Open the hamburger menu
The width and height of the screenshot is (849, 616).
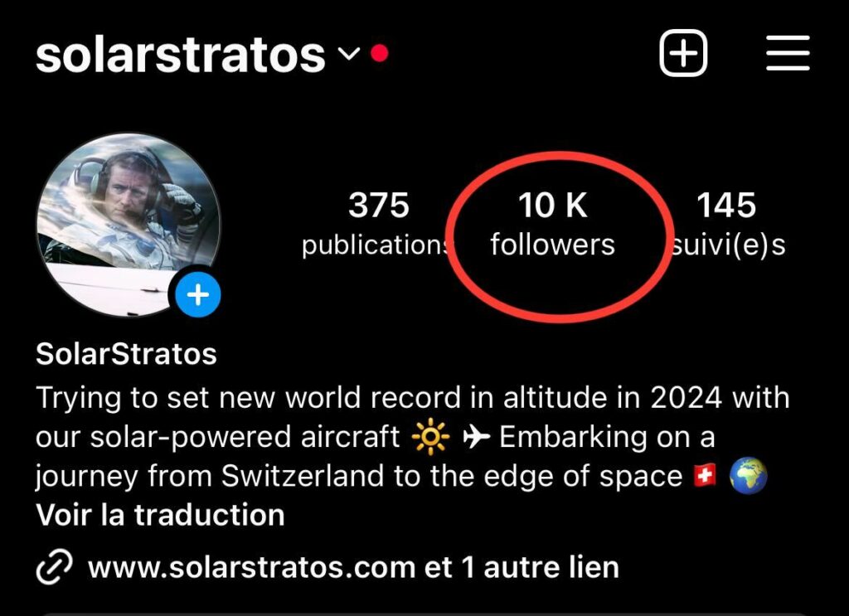click(x=788, y=53)
